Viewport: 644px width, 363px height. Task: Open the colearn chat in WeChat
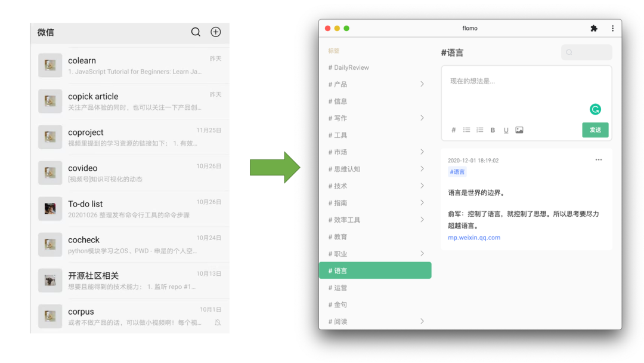click(x=130, y=65)
